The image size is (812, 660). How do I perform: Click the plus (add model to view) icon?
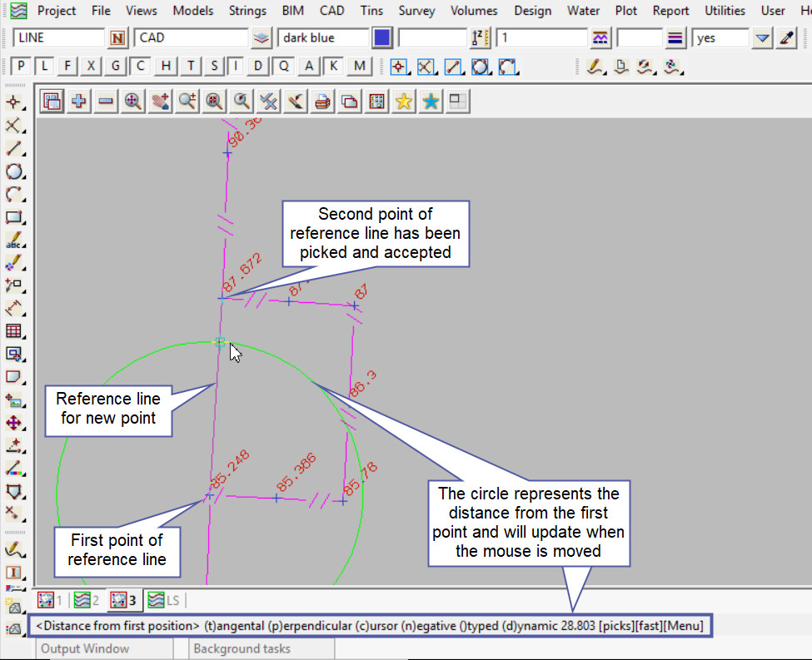click(x=79, y=102)
